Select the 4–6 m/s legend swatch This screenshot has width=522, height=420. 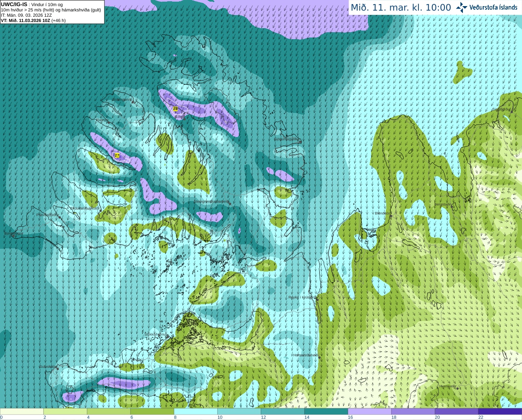click(x=108, y=411)
